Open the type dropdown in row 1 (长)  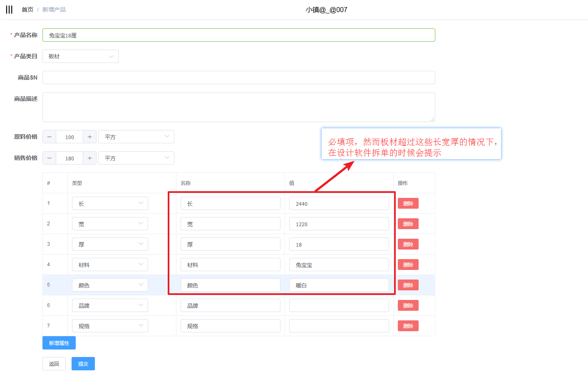pos(110,204)
